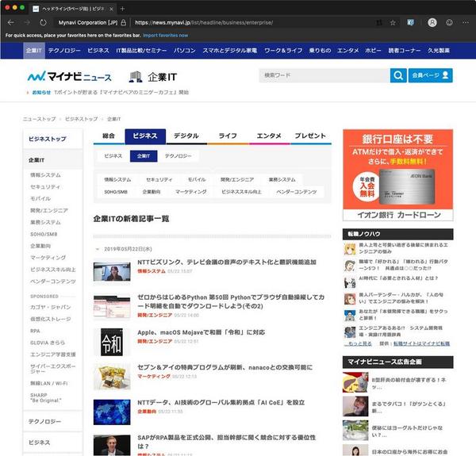
Task: Open the browser profile avatar icon
Action: pyautogui.click(x=432, y=22)
